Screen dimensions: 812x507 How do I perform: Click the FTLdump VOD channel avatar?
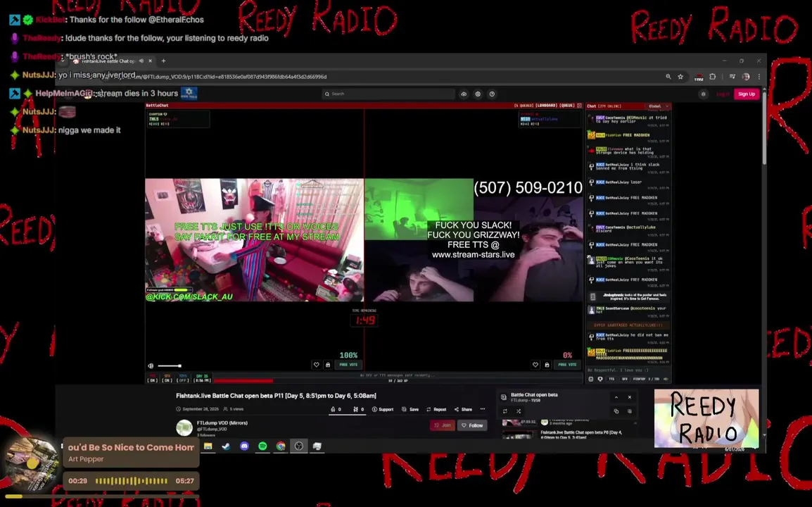pyautogui.click(x=184, y=427)
